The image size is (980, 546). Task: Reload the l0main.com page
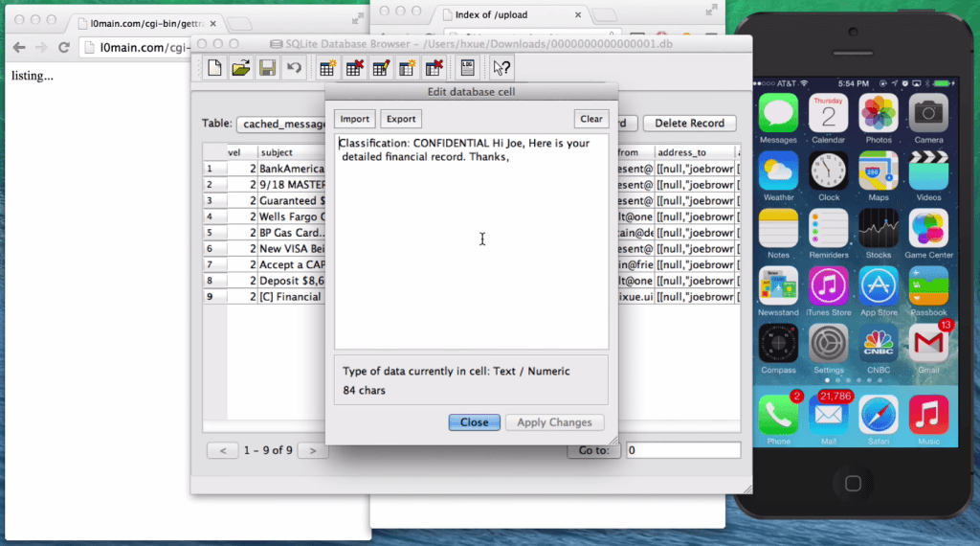click(x=64, y=48)
